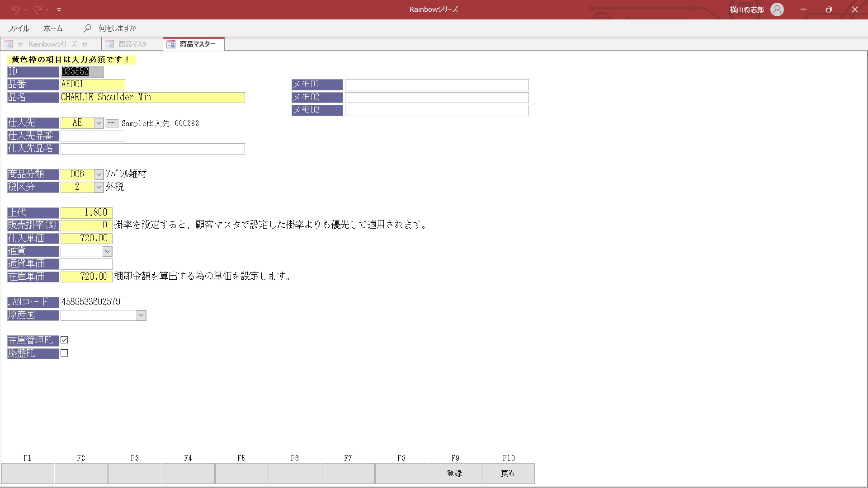868x488 pixels.
Task: Click the Undo arrow icon
Action: [15, 9]
